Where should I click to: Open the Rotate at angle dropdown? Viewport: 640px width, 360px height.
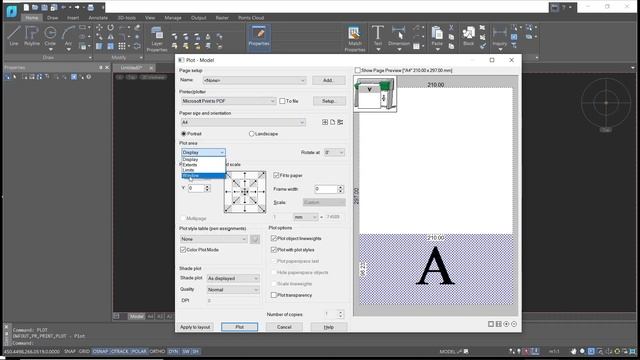pyautogui.click(x=335, y=152)
